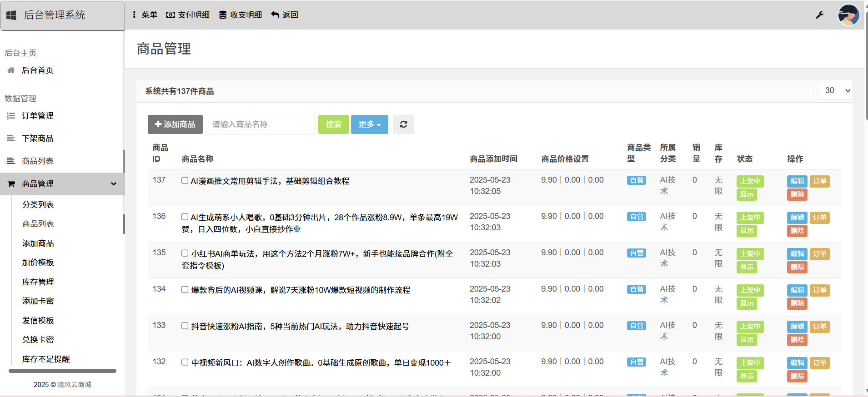Click the Windows logo beside 后台管理系统
The height and width of the screenshot is (397, 868).
click(11, 15)
